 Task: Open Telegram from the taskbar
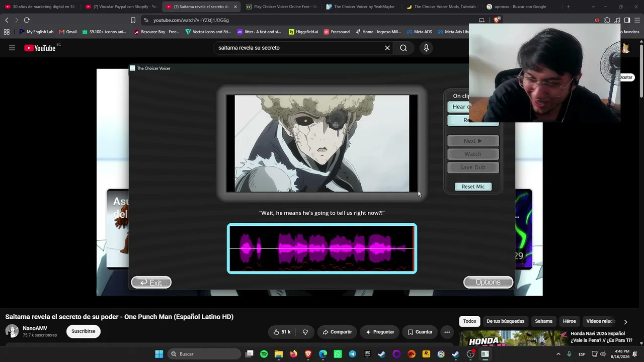[x=352, y=354]
